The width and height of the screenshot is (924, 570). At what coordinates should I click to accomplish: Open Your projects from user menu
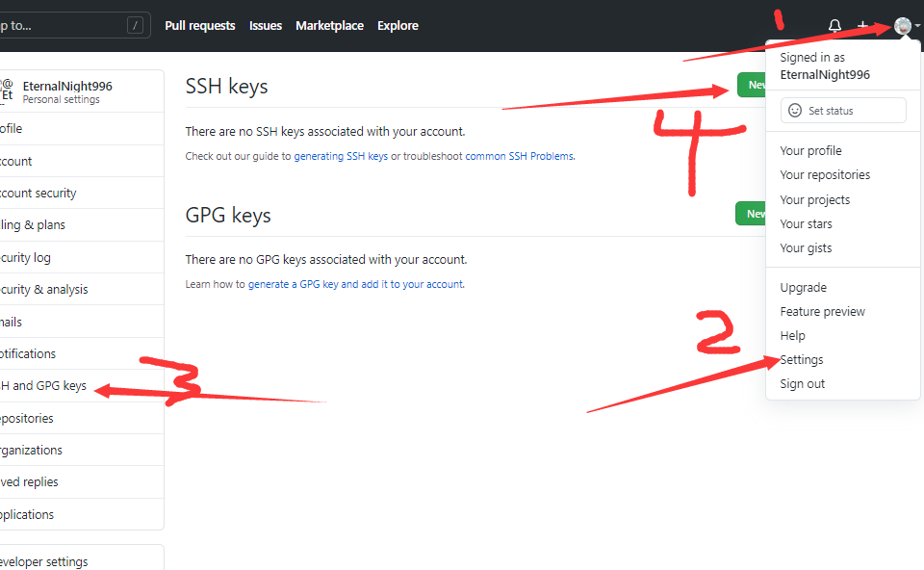(815, 199)
